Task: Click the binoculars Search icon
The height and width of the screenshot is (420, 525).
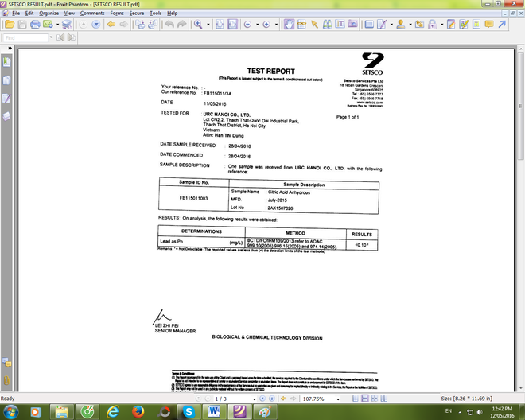Action: point(327,25)
